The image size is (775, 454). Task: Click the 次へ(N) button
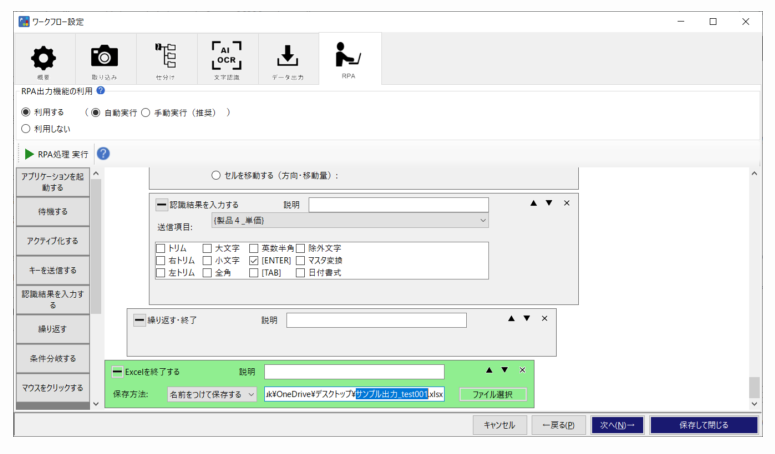617,425
